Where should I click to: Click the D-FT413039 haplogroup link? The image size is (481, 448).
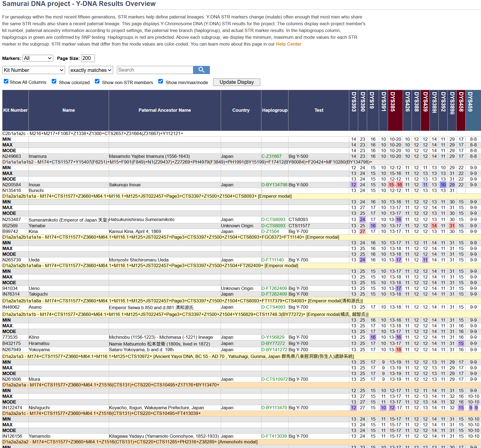pos(274,436)
